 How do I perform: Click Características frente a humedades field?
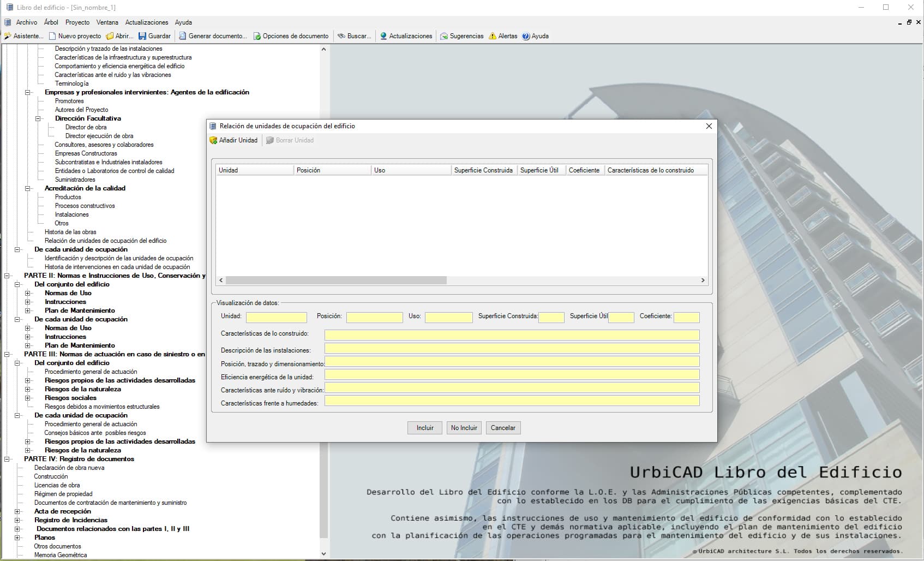pos(512,401)
